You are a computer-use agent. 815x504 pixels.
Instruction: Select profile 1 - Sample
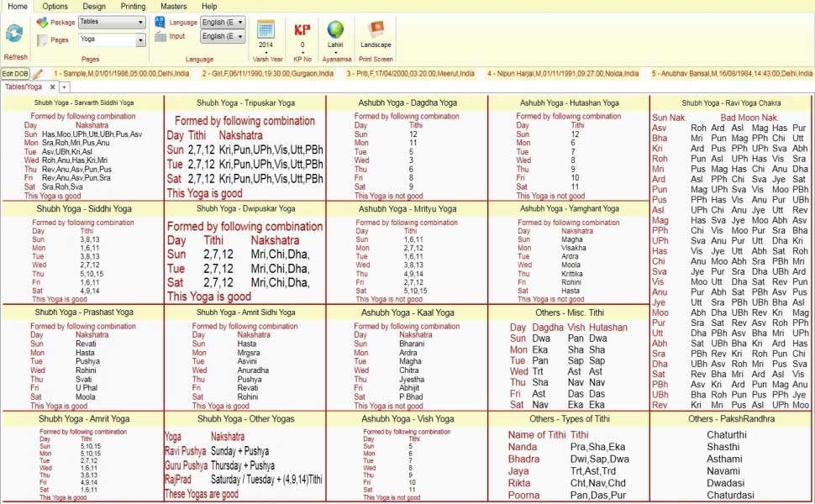[121, 74]
